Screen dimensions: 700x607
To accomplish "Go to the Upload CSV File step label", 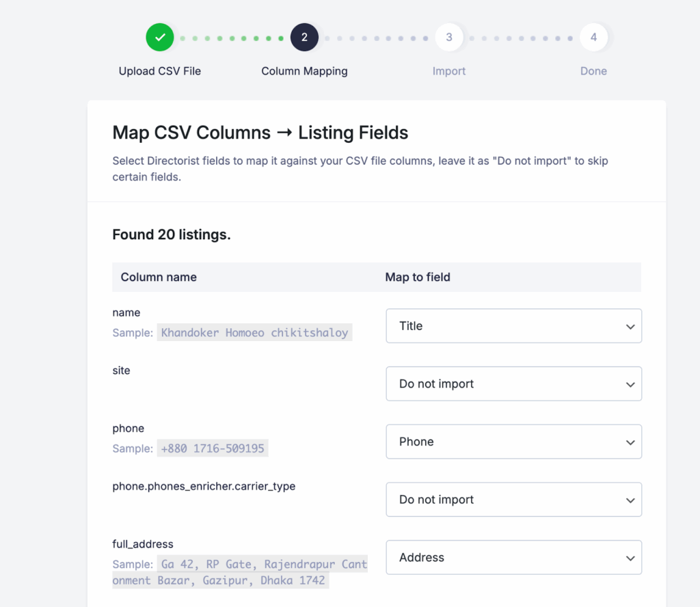I will pyautogui.click(x=160, y=71).
